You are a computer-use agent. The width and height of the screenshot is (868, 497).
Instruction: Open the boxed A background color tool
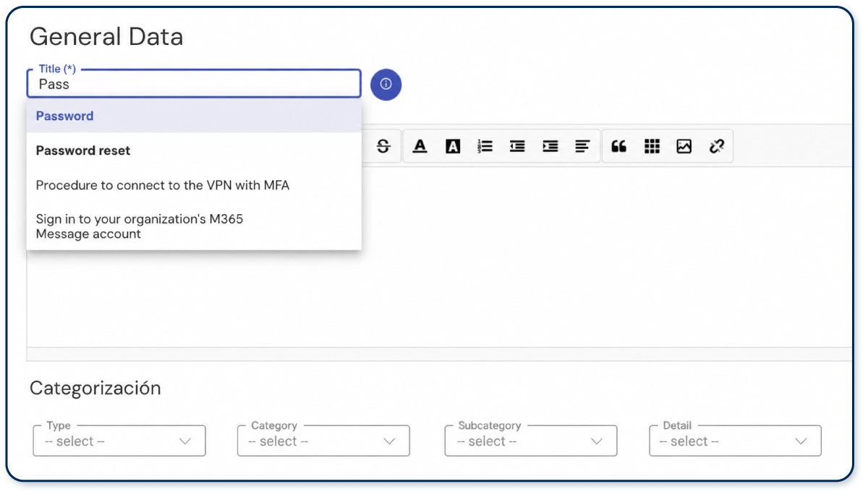click(453, 146)
